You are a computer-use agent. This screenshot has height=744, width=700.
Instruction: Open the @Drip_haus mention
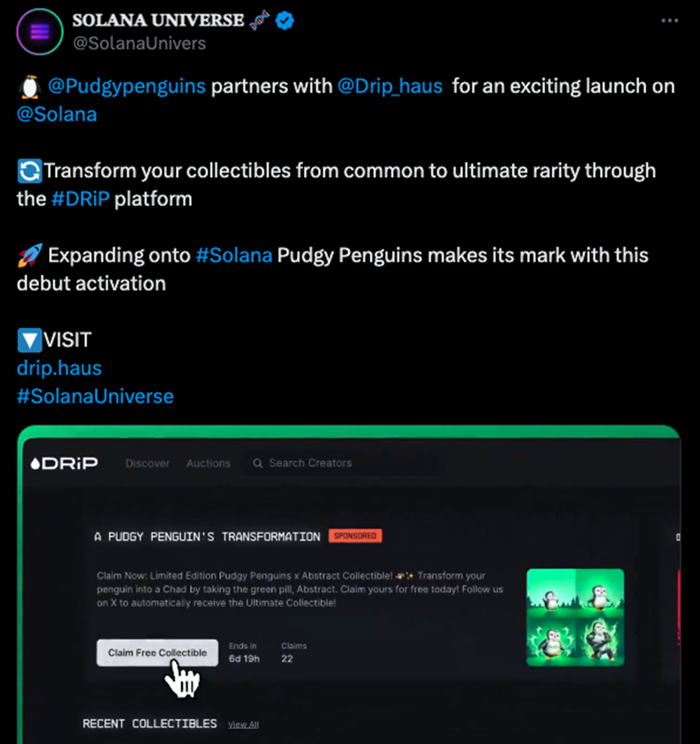[389, 87]
